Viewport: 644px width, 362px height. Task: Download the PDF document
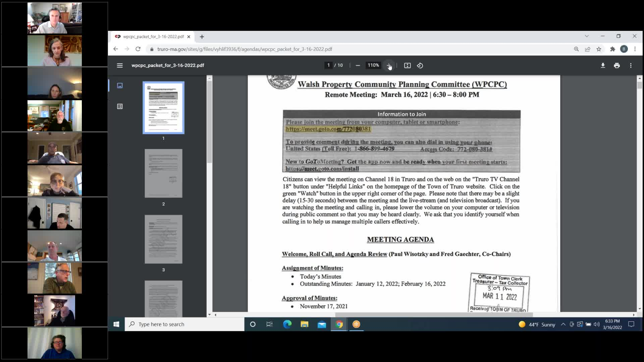point(603,65)
